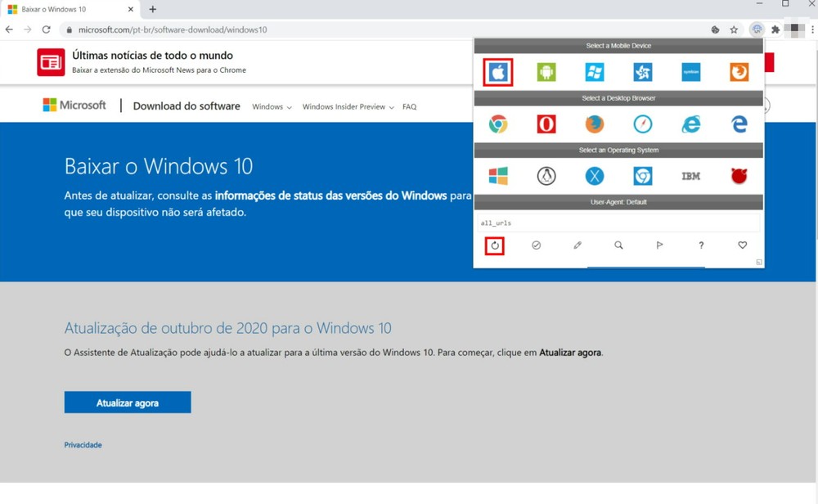The width and height of the screenshot is (818, 504).
Task: Pick the Safari browser user-agent icon
Action: (x=642, y=124)
